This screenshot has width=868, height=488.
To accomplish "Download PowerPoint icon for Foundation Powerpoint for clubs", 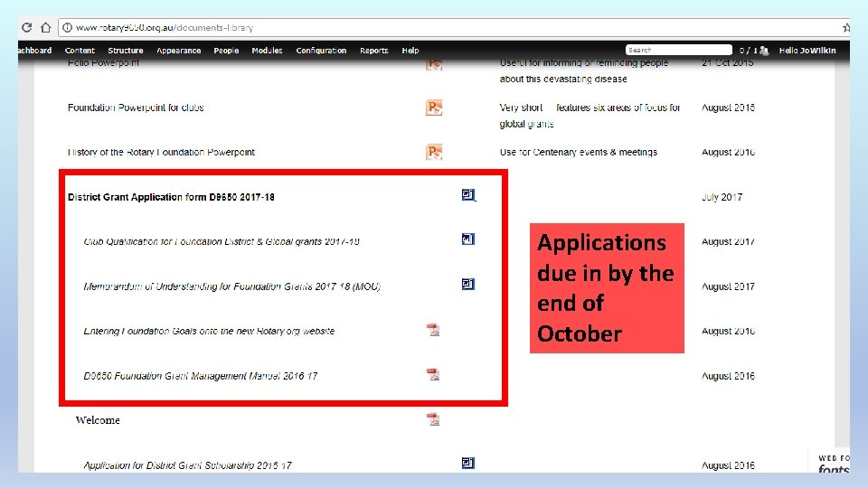I will (434, 108).
